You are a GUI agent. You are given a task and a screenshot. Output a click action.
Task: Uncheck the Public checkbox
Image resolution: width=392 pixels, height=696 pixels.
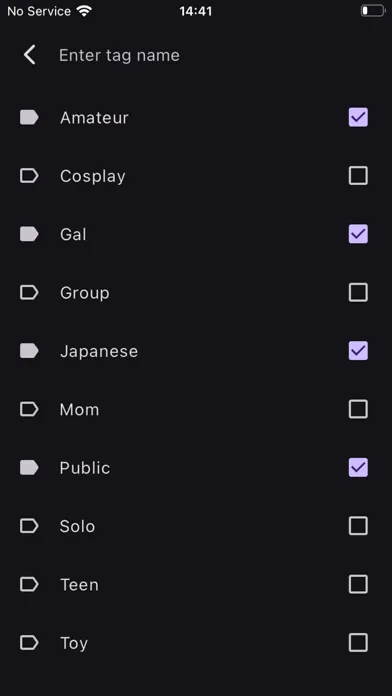pos(358,468)
